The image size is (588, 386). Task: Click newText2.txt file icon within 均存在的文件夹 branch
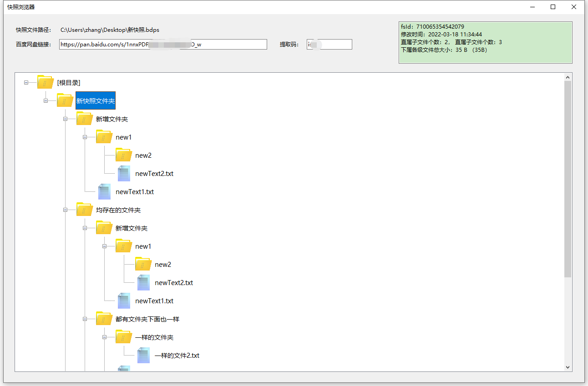tap(143, 282)
